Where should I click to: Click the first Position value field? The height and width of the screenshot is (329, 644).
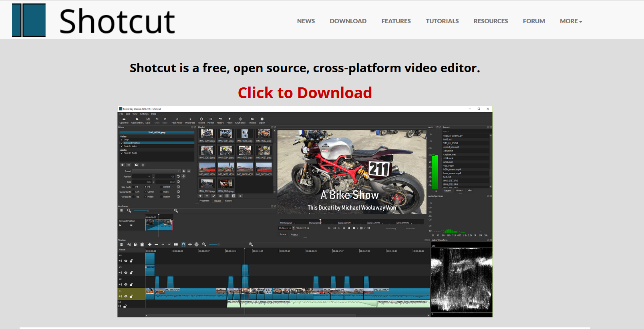[143, 176]
